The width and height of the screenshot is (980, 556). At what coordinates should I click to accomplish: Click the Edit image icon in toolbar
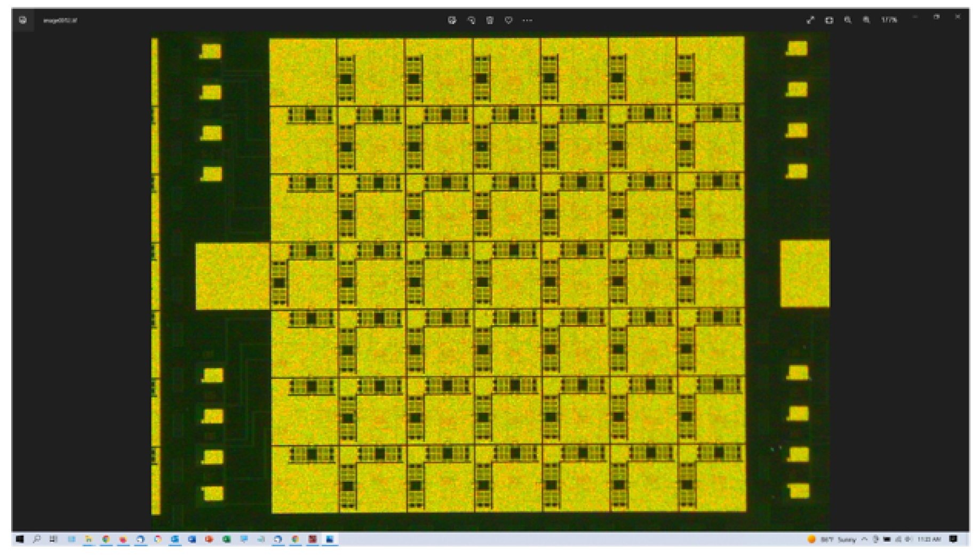[452, 20]
